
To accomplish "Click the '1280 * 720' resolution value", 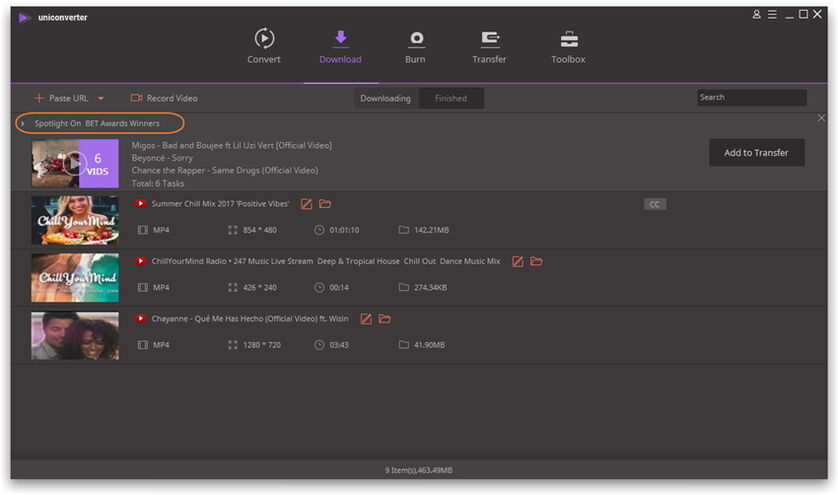I will (262, 345).
